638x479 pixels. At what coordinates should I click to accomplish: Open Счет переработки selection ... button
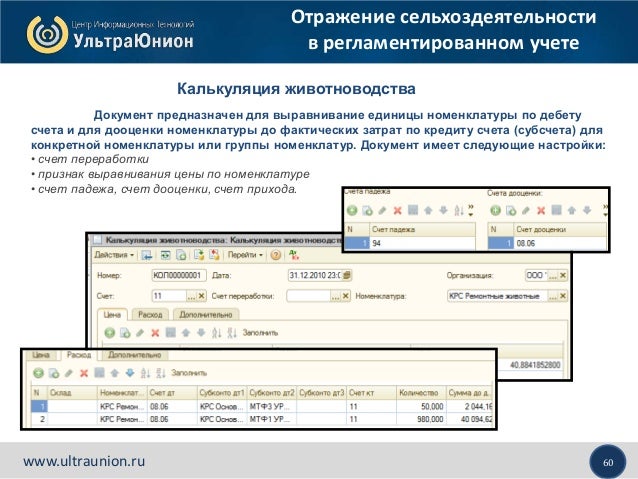click(335, 296)
